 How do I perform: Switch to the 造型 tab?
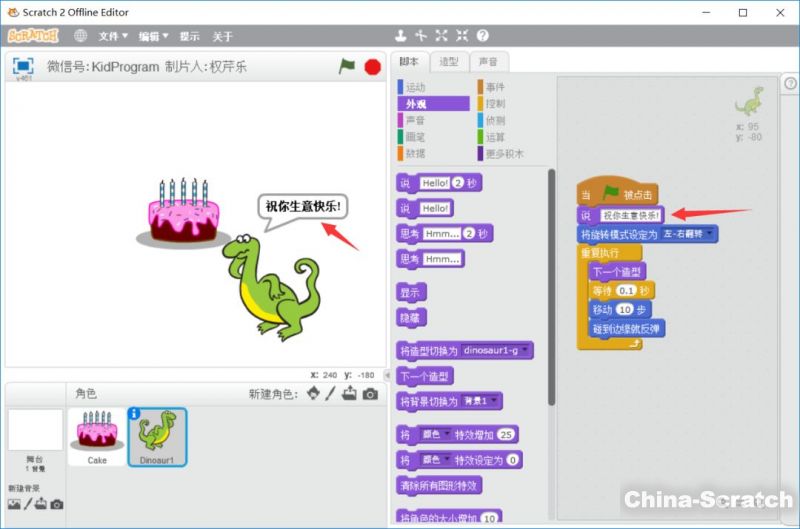(449, 62)
